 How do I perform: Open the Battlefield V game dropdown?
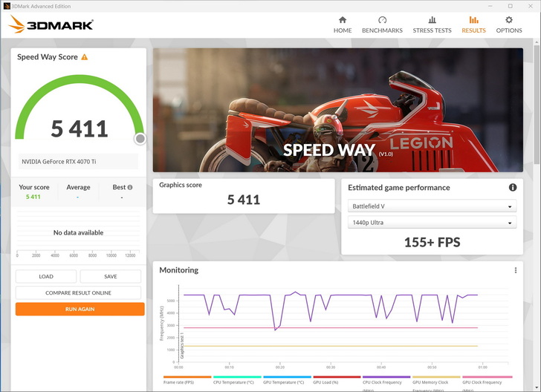point(432,206)
